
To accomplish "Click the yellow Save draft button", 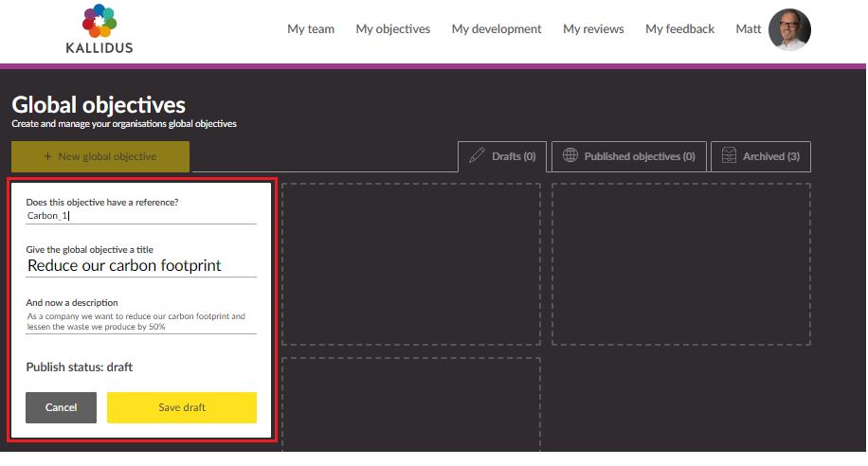I will point(181,407).
